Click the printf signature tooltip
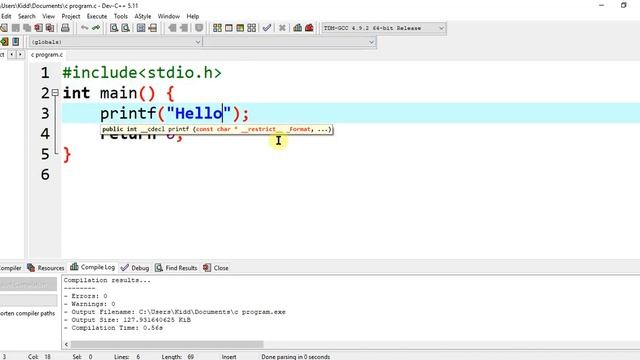This screenshot has width=640, height=360. click(217, 129)
